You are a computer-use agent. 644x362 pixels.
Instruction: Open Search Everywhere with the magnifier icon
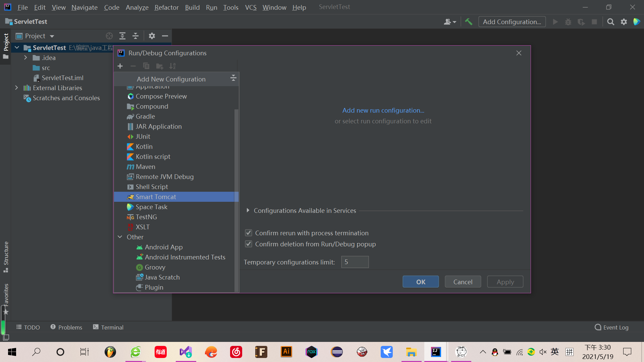coord(610,21)
